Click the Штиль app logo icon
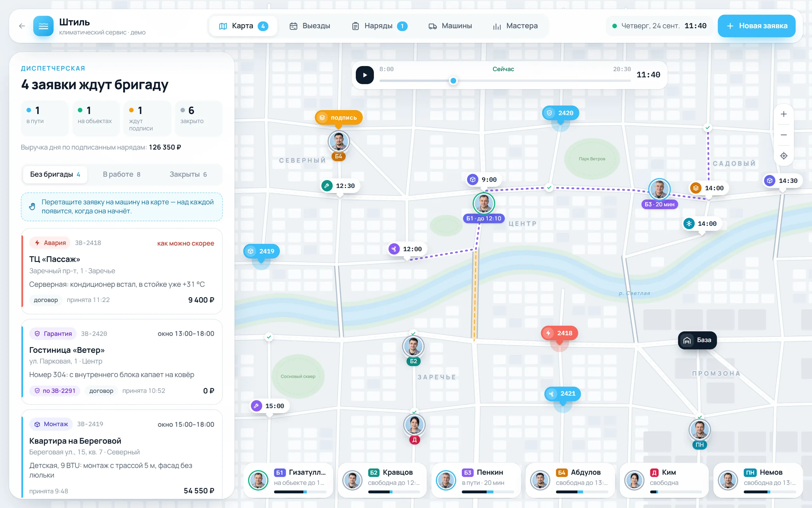The image size is (812, 508). tap(43, 26)
